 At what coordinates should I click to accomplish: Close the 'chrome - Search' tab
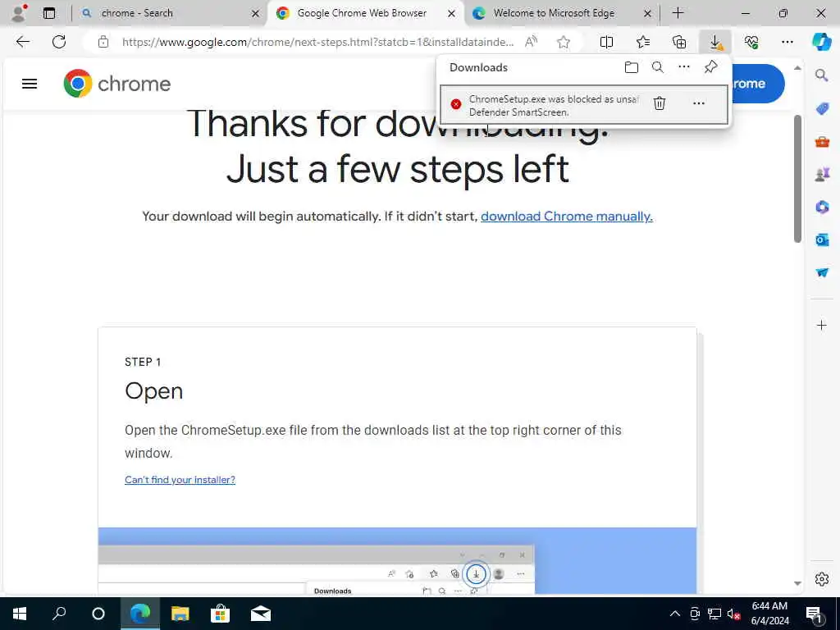tap(256, 13)
